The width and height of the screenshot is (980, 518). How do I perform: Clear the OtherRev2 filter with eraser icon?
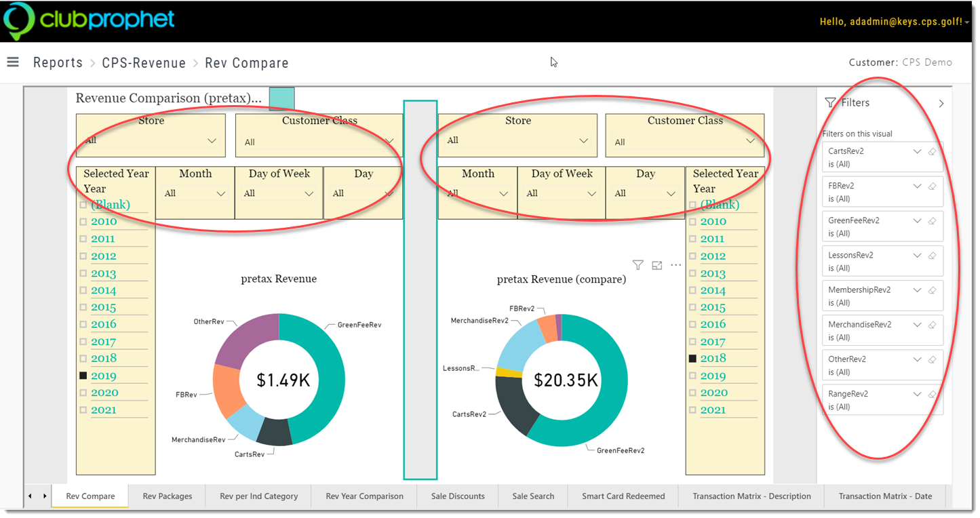[x=932, y=359]
